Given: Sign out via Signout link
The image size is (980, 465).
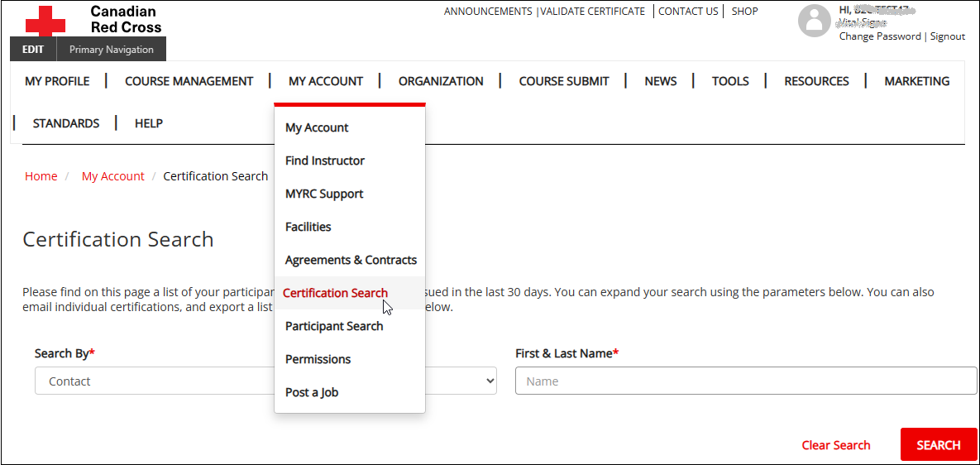Looking at the screenshot, I should [948, 36].
